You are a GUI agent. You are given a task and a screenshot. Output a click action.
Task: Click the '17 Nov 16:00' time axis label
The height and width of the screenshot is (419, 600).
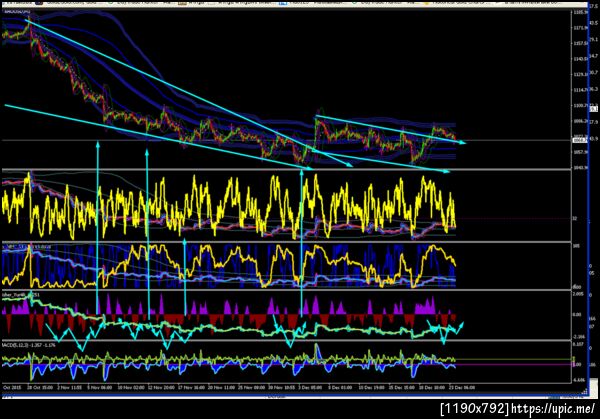191,388
